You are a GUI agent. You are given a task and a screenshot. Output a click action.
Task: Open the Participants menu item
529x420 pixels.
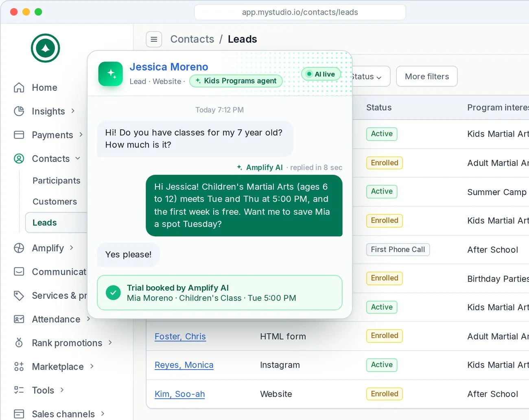click(x=57, y=181)
